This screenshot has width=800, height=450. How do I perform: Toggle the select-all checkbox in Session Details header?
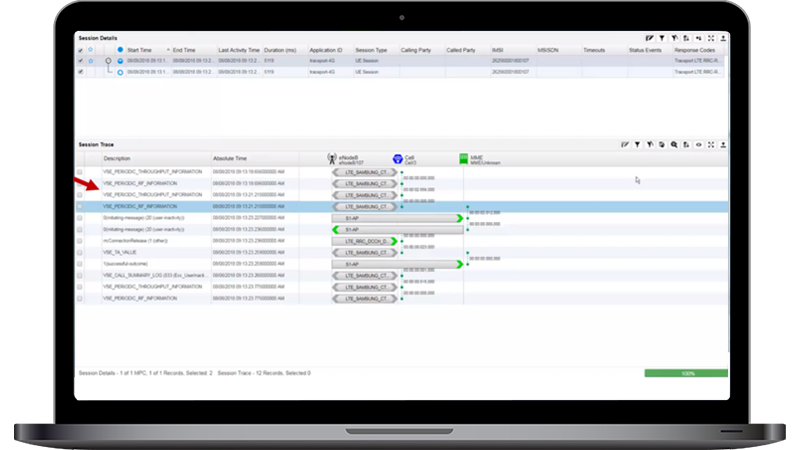[81, 49]
